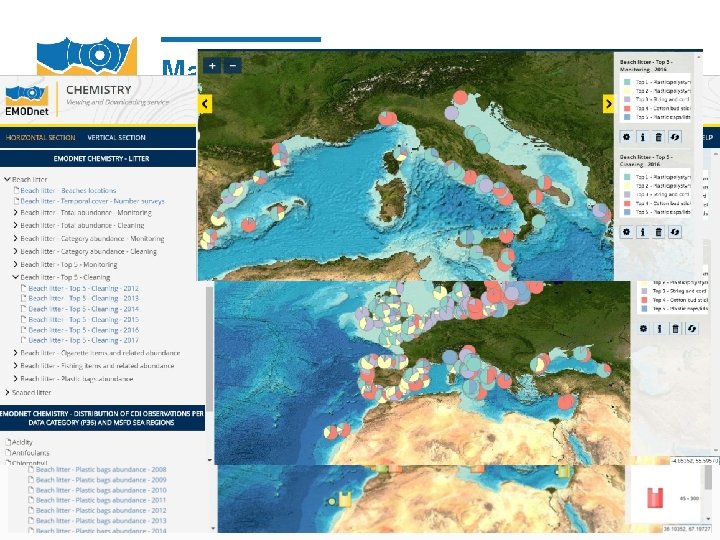Open Plastic bags abundance - 2010 layer
Image resolution: width=720 pixels, height=540 pixels.
(101, 490)
